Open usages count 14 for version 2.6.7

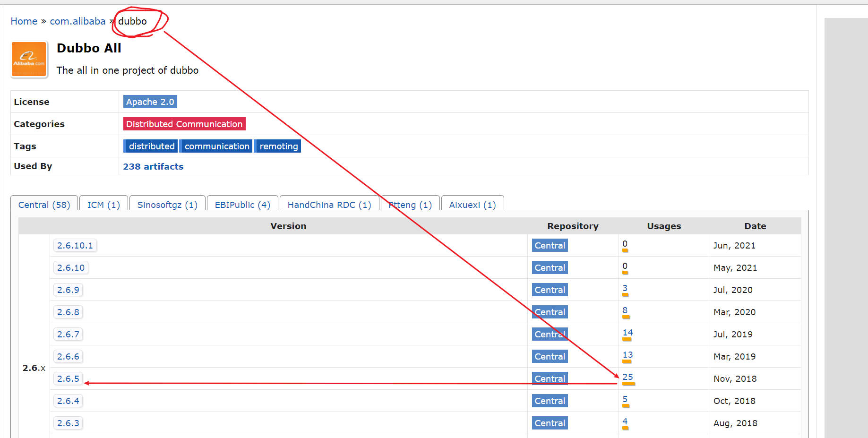[627, 333]
